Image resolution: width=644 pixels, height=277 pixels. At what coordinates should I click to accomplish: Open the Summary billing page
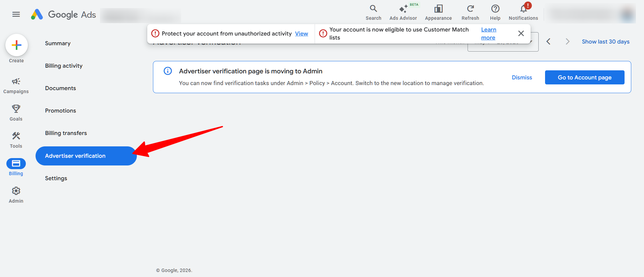[58, 43]
